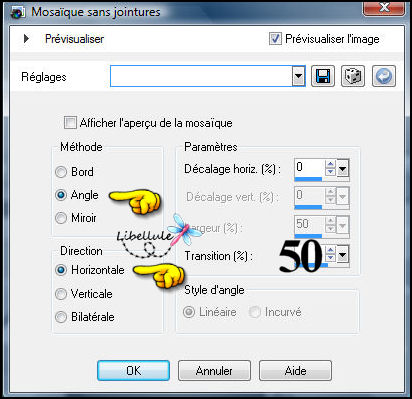Select the Miroir method radio button
Image resolution: width=412 pixels, height=399 pixels.
click(x=61, y=218)
